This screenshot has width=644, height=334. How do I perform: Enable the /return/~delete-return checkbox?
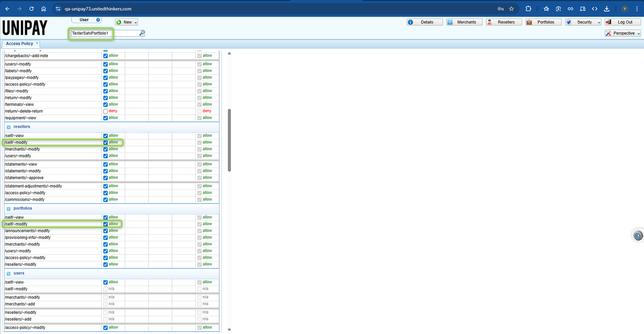click(x=106, y=111)
